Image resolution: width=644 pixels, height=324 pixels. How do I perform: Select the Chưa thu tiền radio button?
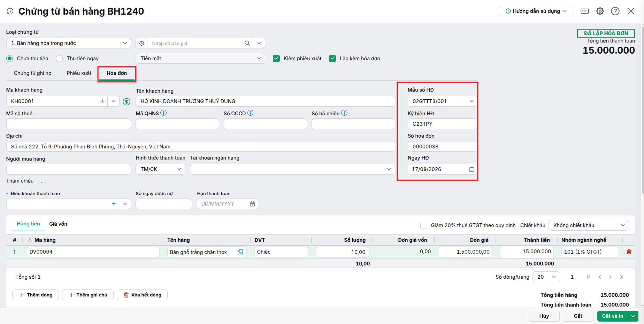coord(10,59)
